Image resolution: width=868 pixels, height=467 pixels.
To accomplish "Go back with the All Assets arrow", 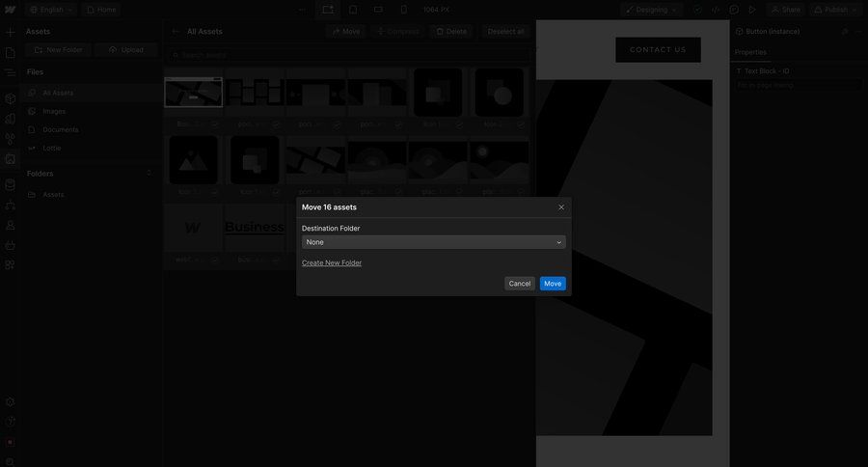I will 175,32.
